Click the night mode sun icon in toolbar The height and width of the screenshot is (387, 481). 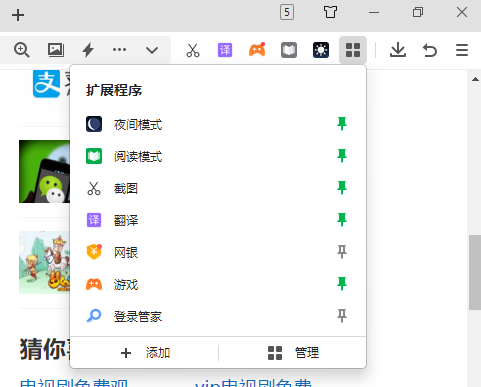(x=321, y=50)
